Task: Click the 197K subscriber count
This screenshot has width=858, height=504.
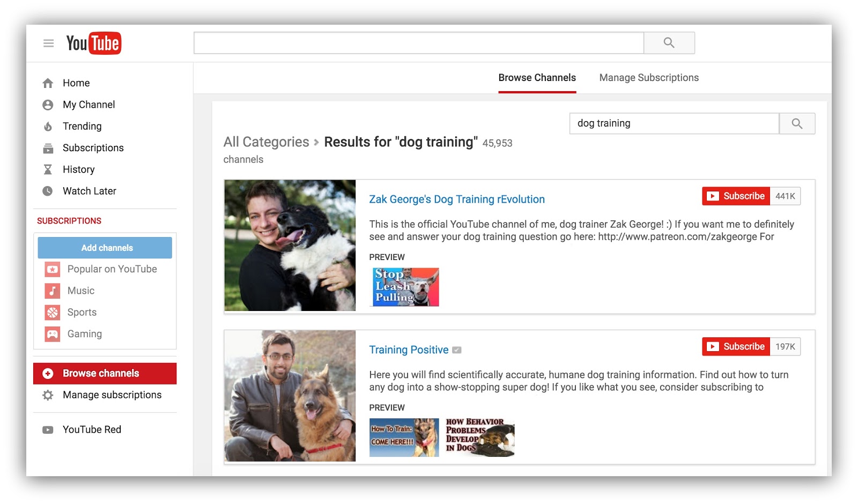Action: point(786,347)
